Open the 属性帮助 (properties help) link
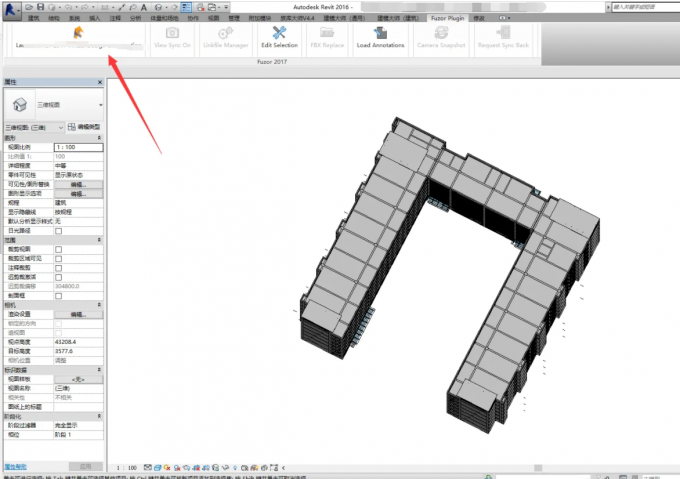The width and height of the screenshot is (680, 479). 16,466
